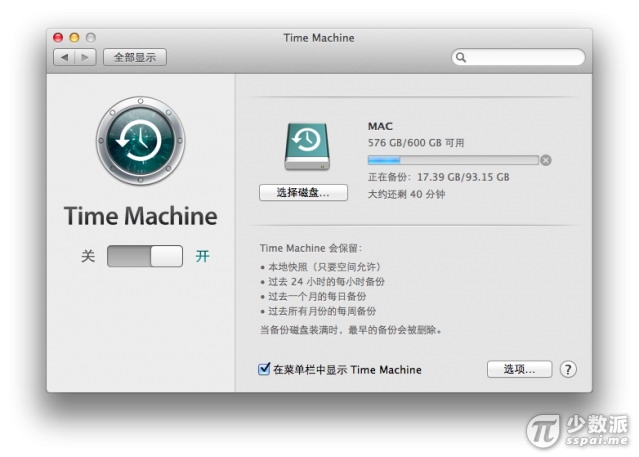Click the large Time Machine clock icon

141,141
